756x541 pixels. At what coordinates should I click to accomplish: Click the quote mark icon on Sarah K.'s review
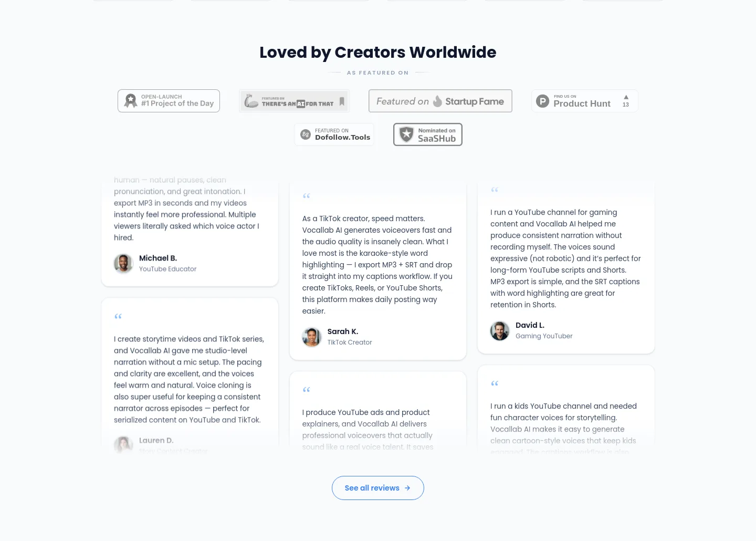pos(307,196)
